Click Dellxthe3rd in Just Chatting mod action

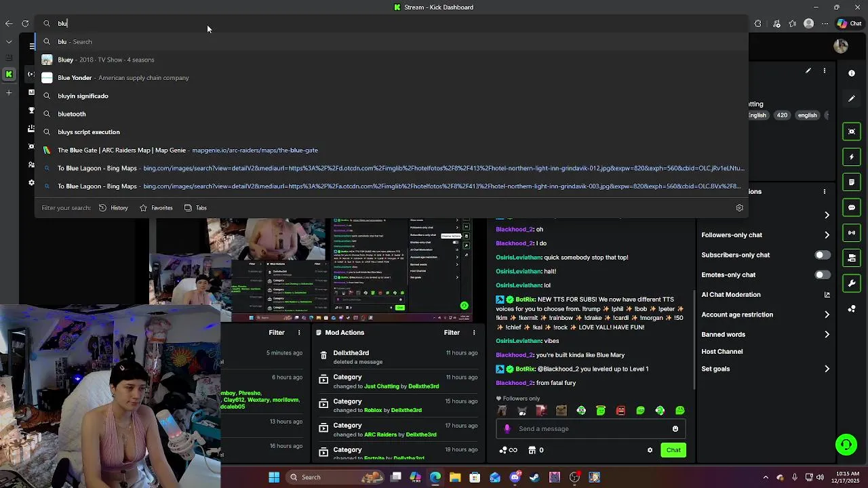(423, 386)
